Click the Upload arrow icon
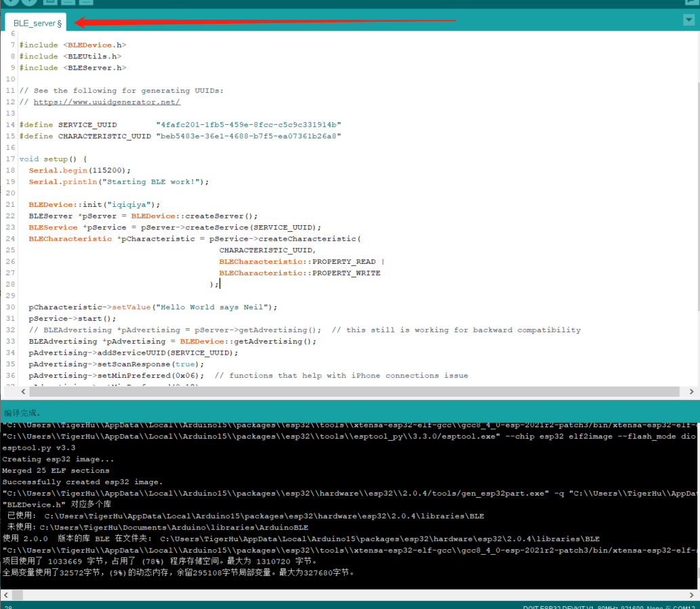The width and height of the screenshot is (700, 609). pyautogui.click(x=28, y=3)
